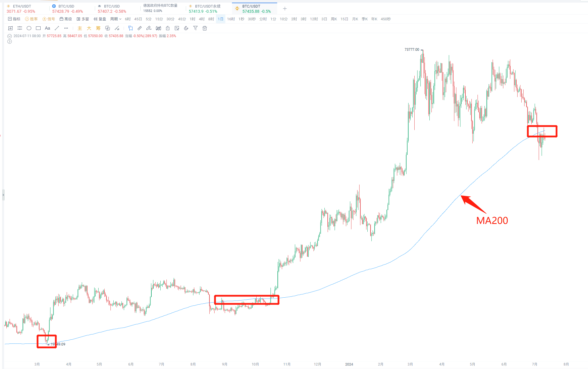Expand the 周期 period dropdown

point(116,19)
